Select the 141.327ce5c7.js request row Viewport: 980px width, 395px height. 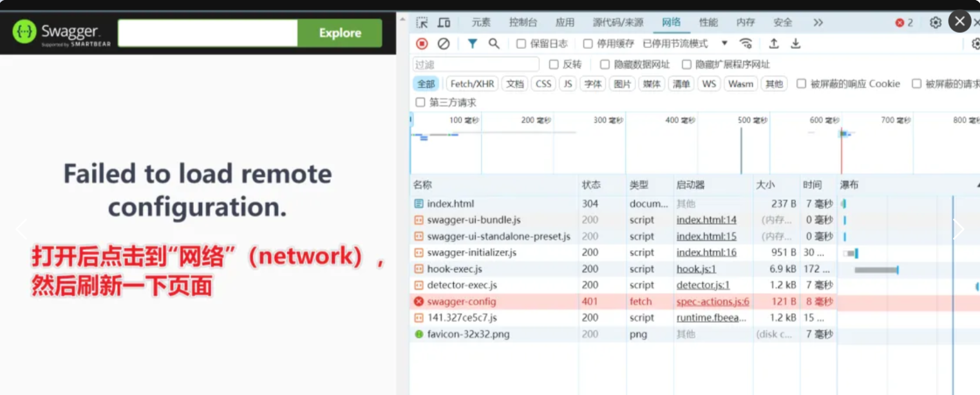point(695,318)
